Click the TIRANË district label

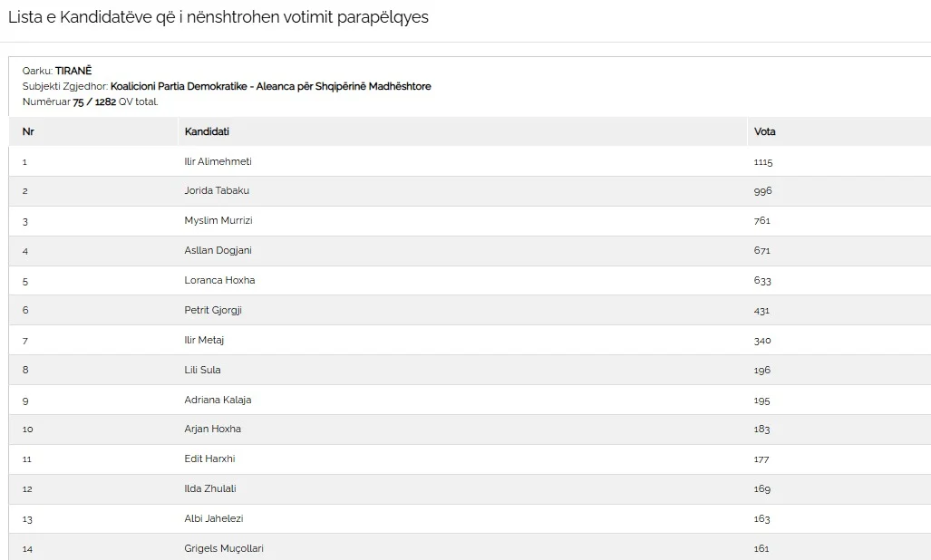pos(73,71)
